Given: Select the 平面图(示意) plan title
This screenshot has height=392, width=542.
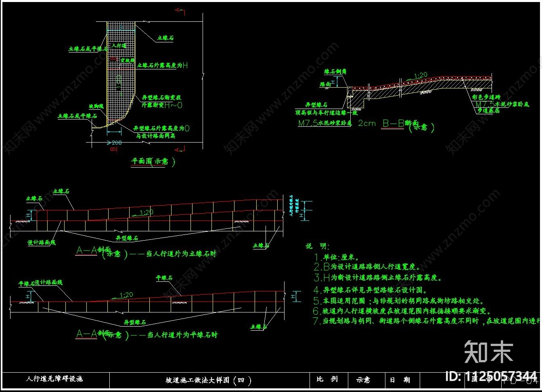Looking at the screenshot, I should click(x=153, y=161).
